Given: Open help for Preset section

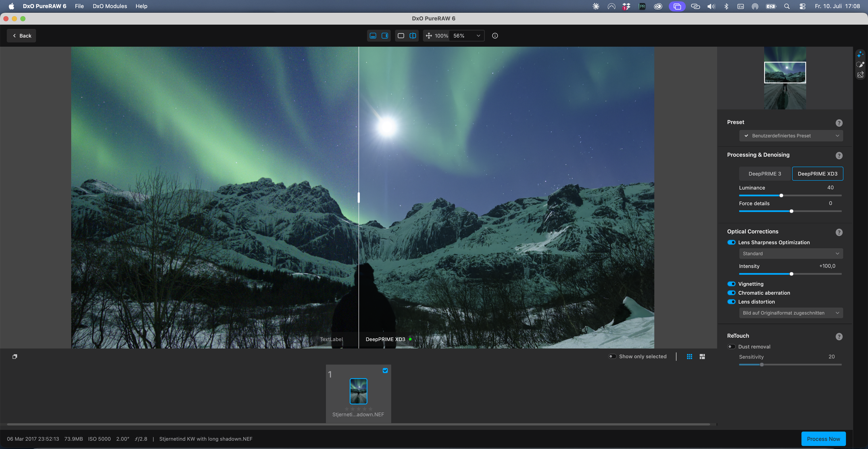Looking at the screenshot, I should (839, 123).
